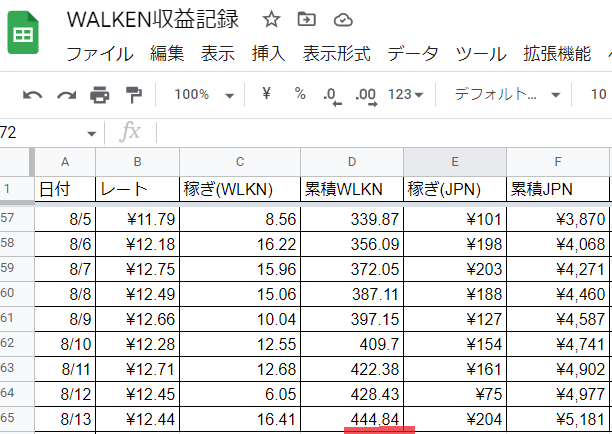Click the 累積JPN header cell
This screenshot has width=612, height=434.
click(558, 189)
